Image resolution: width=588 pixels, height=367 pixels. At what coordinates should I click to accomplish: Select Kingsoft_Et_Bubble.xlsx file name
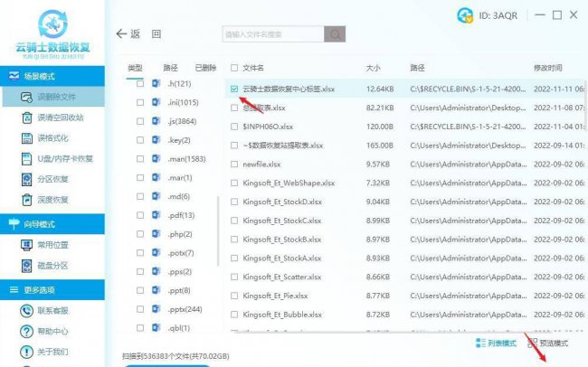coord(282,315)
